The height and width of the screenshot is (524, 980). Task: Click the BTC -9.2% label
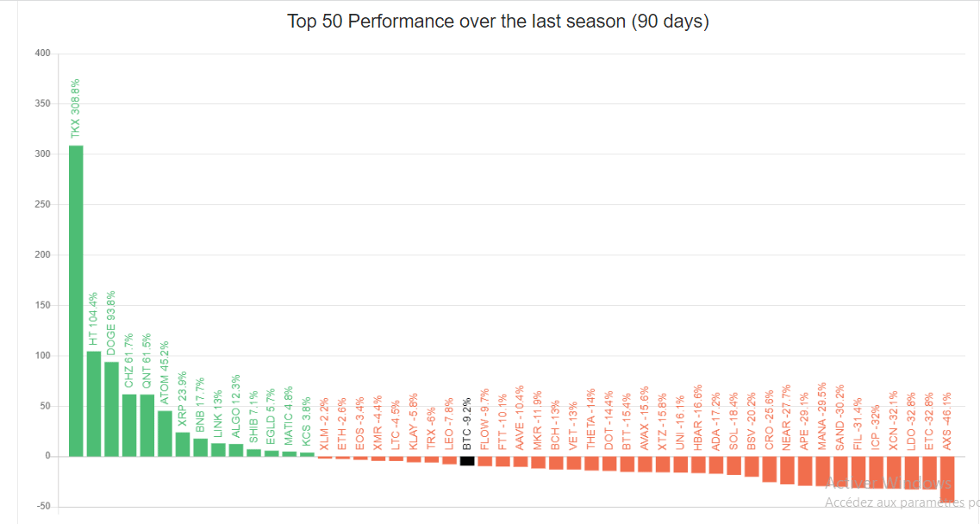(466, 424)
